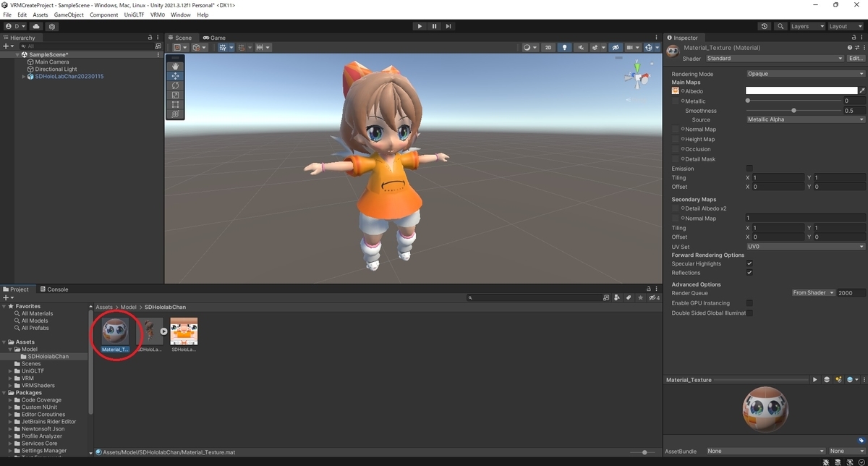Open the UV Set dropdown
Image resolution: width=868 pixels, height=466 pixels.
(805, 247)
